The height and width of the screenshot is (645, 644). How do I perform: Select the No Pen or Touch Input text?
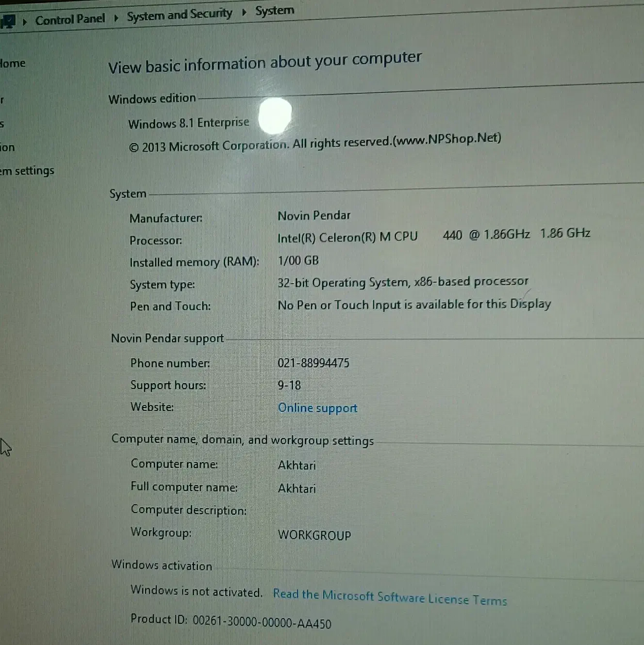pyautogui.click(x=414, y=305)
